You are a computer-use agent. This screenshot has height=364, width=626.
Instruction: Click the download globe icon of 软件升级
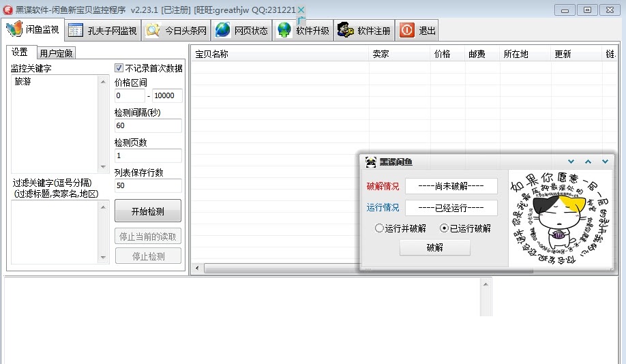(x=284, y=30)
